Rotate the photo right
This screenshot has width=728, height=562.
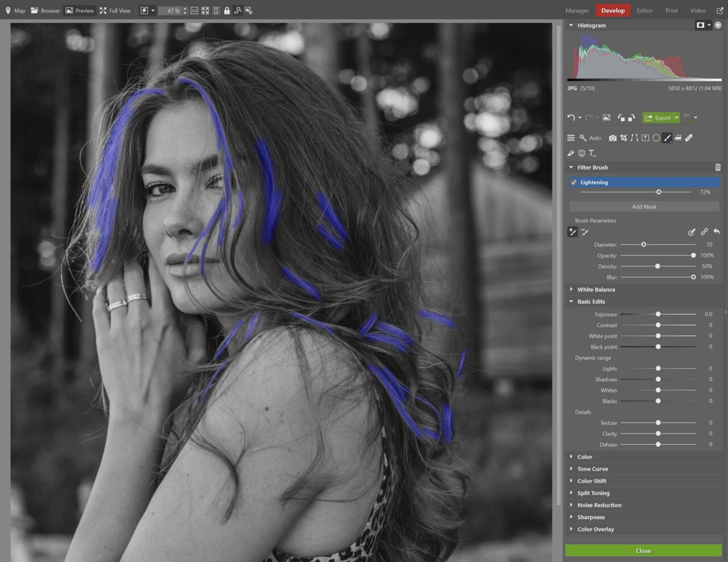(631, 118)
